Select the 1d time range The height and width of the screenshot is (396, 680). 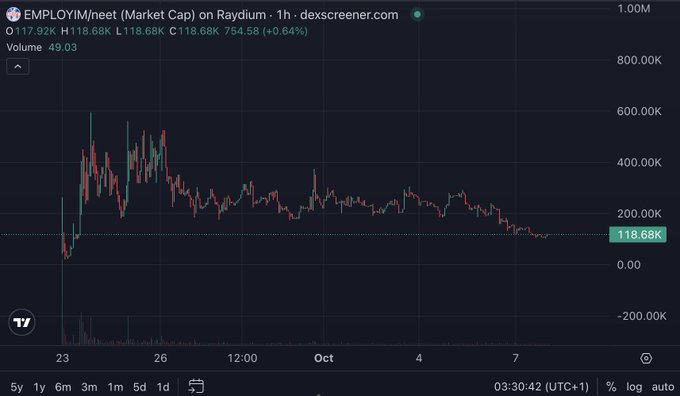(x=163, y=387)
